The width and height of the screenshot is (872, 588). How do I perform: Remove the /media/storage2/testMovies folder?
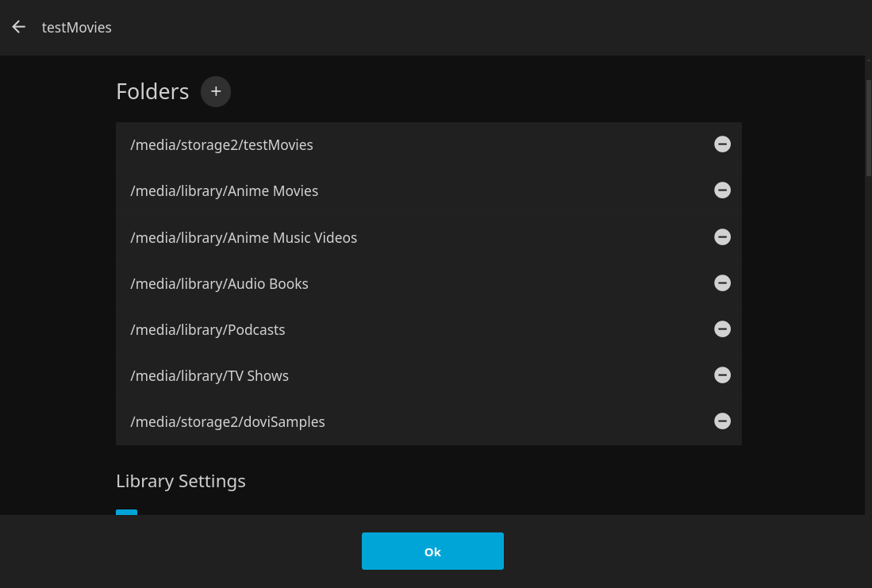(722, 144)
